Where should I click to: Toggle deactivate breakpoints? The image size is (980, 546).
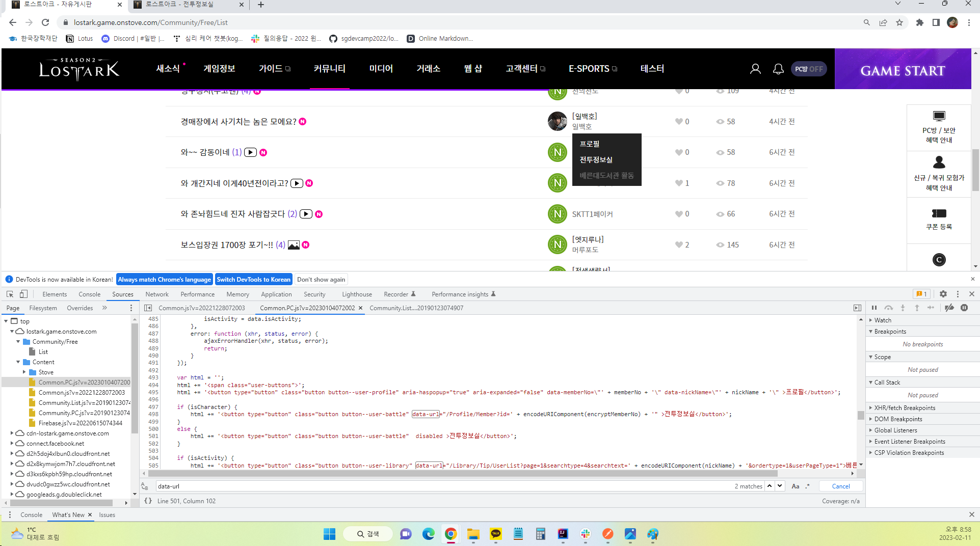click(949, 308)
